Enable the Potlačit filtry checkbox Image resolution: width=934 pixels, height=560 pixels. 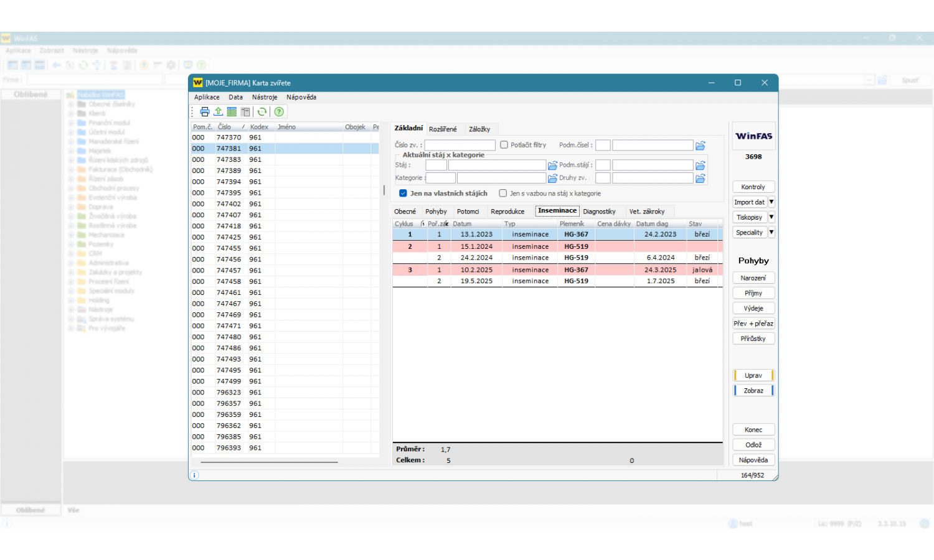pyautogui.click(x=504, y=145)
